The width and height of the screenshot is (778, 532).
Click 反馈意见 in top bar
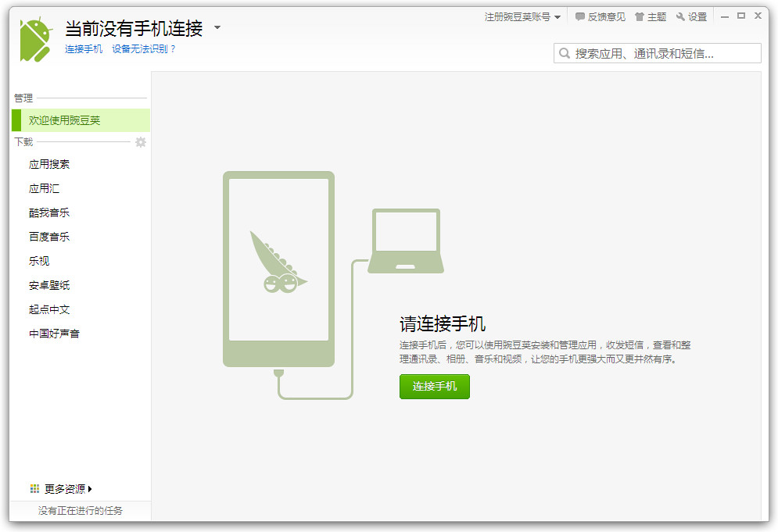coord(606,17)
